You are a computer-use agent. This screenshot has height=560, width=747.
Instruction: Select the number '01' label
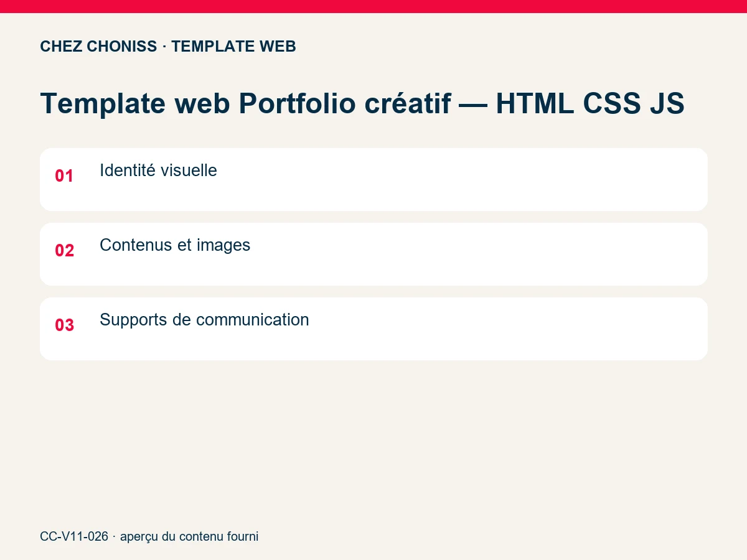click(x=65, y=176)
